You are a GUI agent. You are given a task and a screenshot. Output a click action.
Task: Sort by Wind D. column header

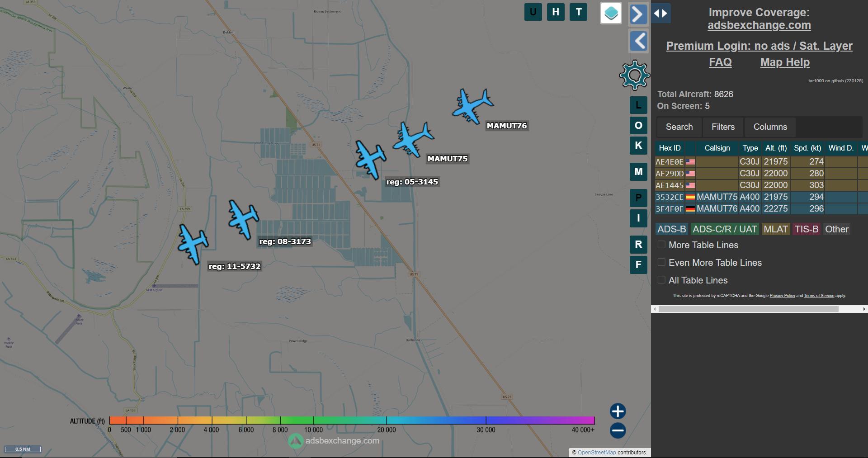coord(840,148)
